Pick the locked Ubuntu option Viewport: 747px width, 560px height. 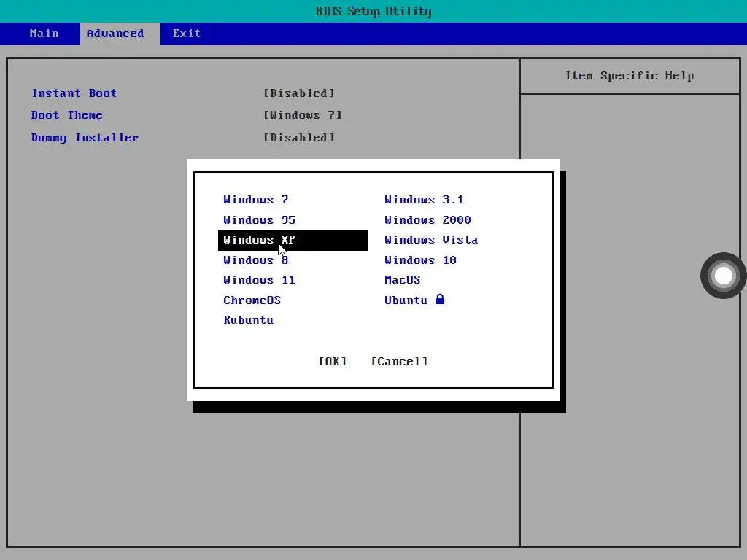coord(414,300)
